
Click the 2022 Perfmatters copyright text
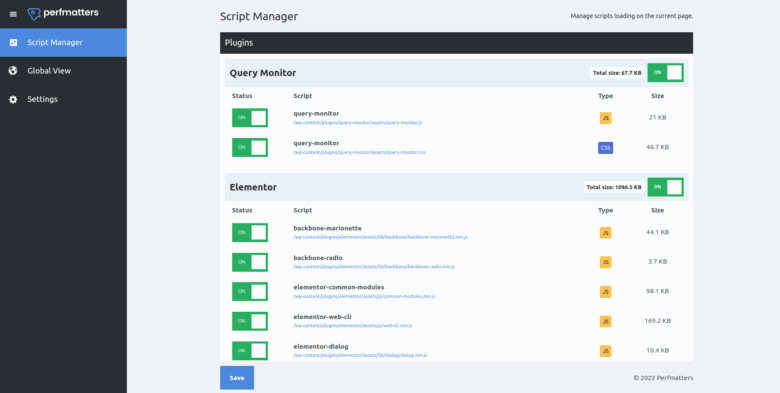click(x=663, y=378)
